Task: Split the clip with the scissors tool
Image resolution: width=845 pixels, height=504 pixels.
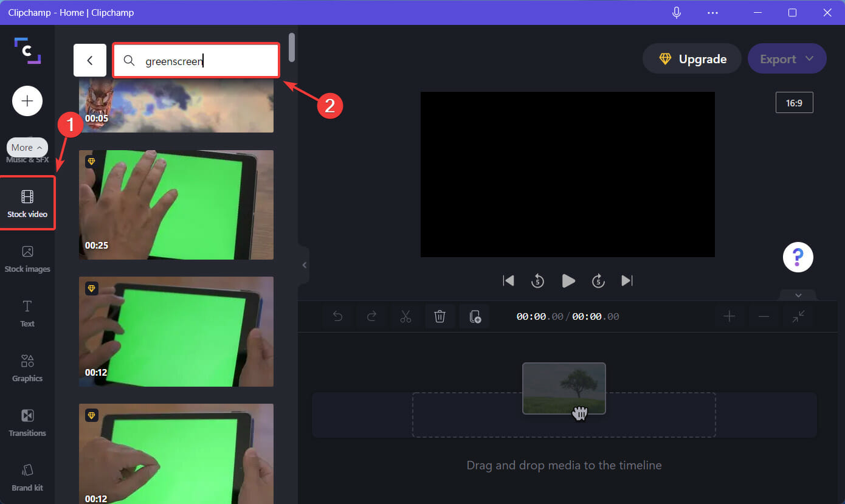Action: coord(405,316)
